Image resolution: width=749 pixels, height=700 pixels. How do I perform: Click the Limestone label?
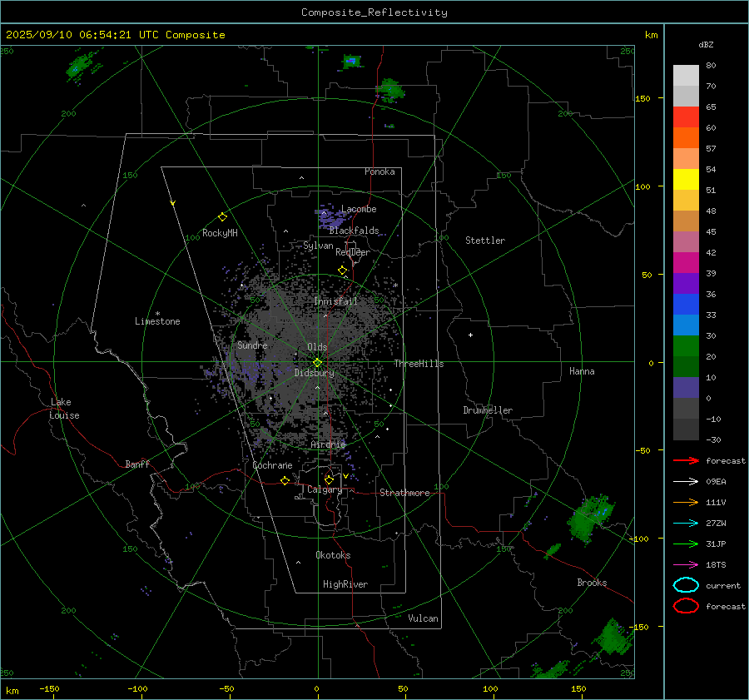pyautogui.click(x=157, y=321)
